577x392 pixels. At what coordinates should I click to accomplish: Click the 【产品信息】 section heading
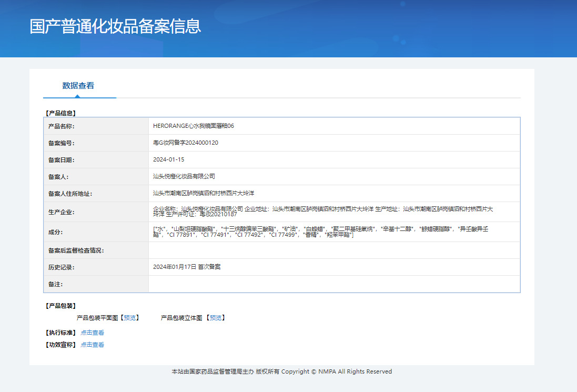(x=60, y=113)
